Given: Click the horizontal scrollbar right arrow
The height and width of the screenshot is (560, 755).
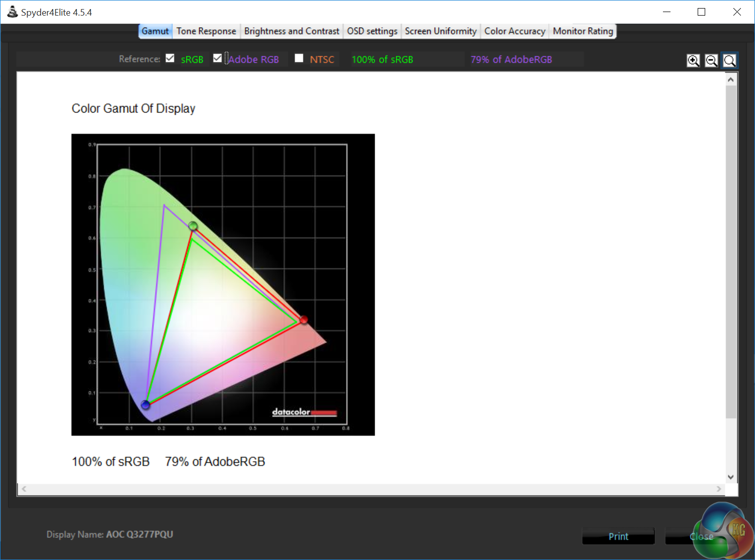Looking at the screenshot, I should 719,489.
